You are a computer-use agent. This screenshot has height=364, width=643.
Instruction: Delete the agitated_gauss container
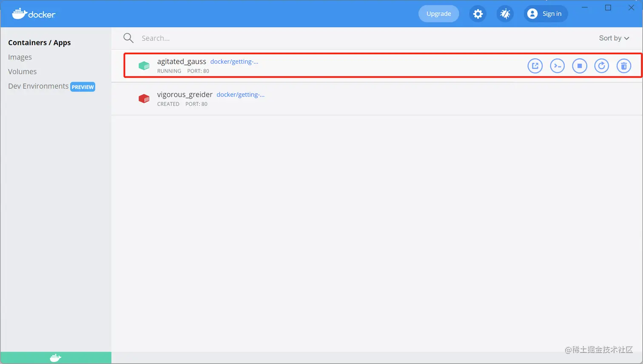624,66
